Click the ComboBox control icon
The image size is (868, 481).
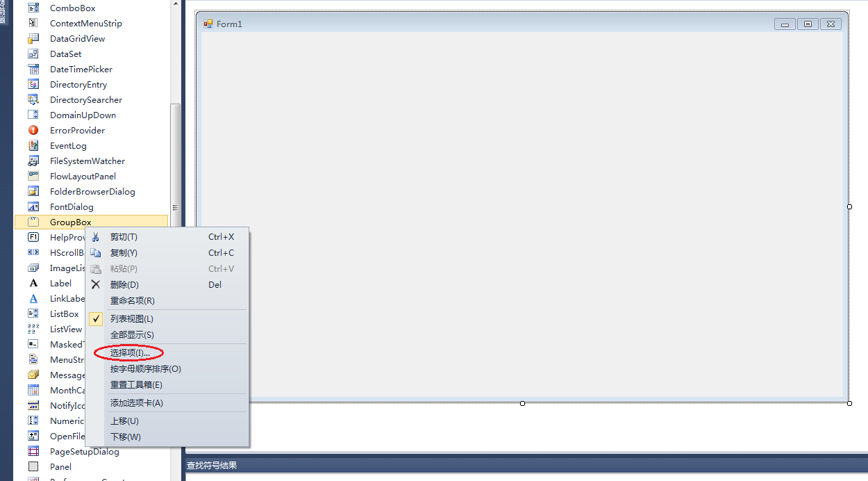(x=33, y=8)
